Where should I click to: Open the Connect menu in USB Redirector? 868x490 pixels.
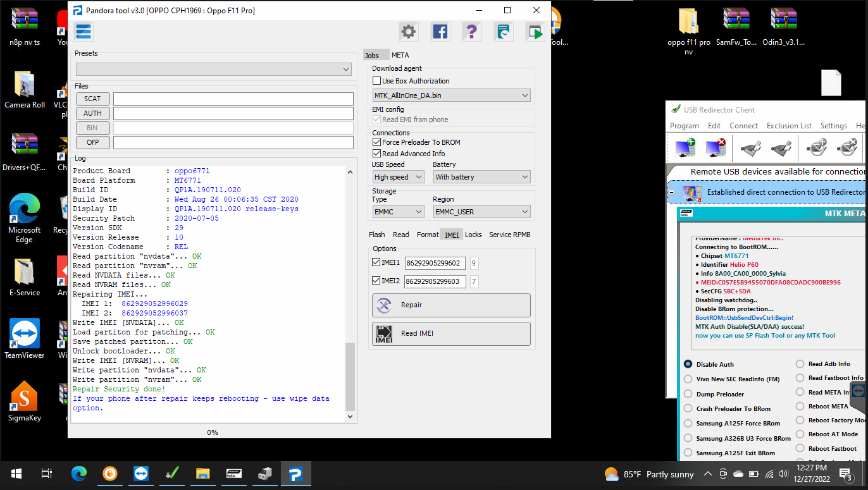tap(743, 126)
